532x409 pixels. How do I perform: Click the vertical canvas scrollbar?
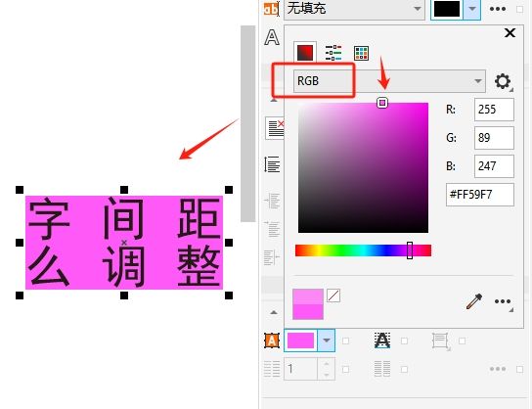pyautogui.click(x=247, y=123)
